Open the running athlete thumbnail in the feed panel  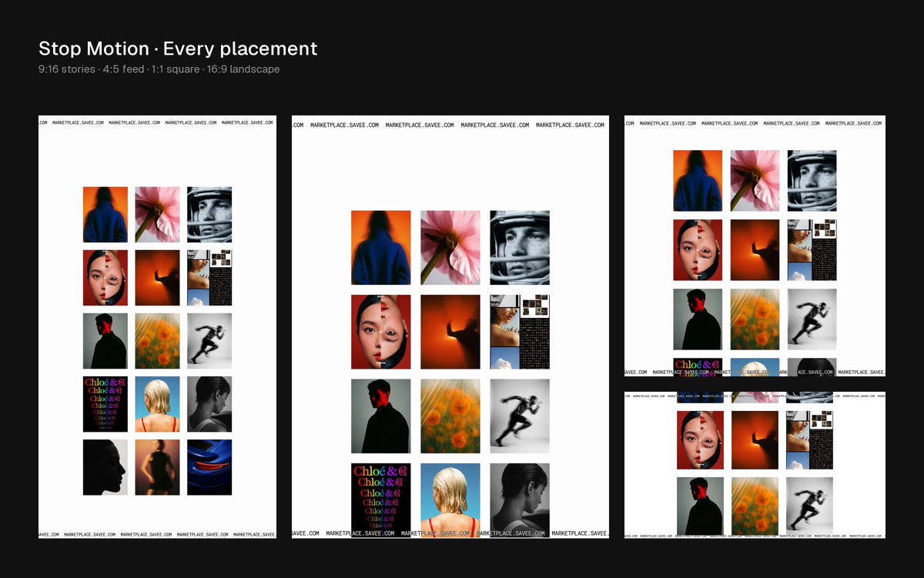click(x=520, y=416)
